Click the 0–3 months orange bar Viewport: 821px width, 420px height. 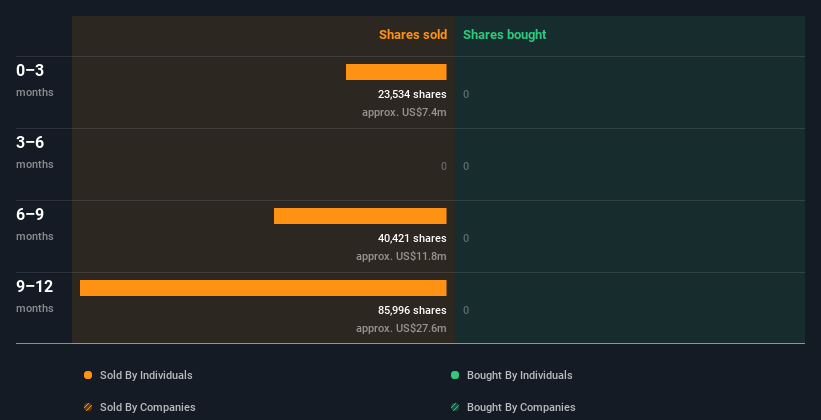pyautogui.click(x=396, y=72)
